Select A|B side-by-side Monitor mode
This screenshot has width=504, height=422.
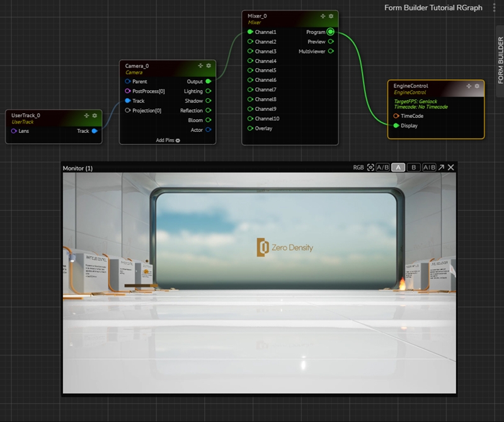pos(429,168)
